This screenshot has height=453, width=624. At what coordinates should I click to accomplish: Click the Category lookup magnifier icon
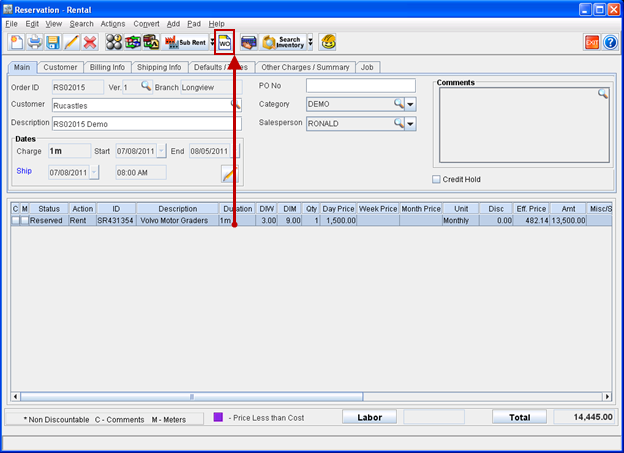tap(399, 103)
